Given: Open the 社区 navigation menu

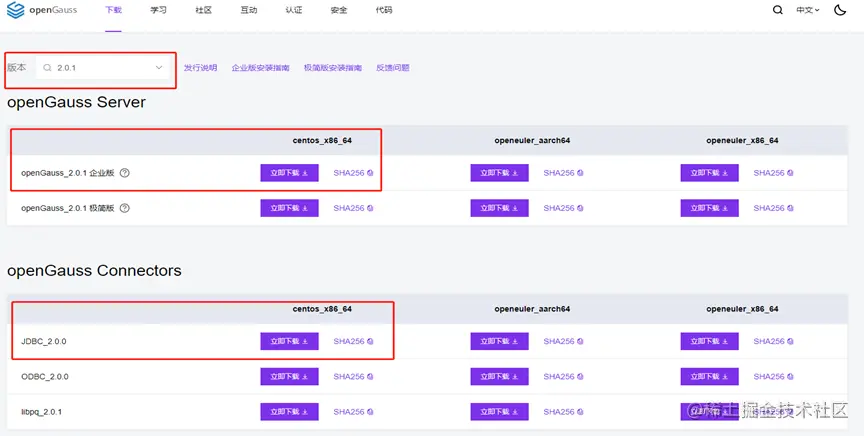Looking at the screenshot, I should click(x=204, y=10).
